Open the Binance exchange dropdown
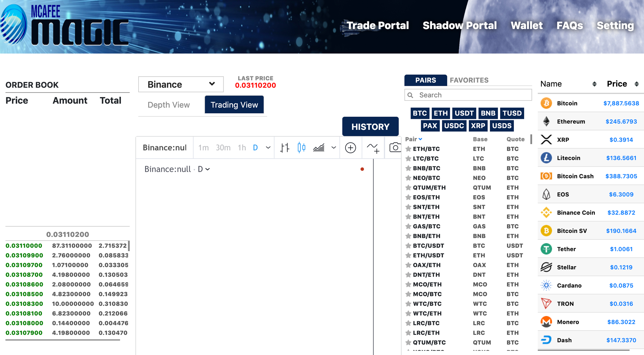This screenshot has height=355, width=644. pos(181,84)
